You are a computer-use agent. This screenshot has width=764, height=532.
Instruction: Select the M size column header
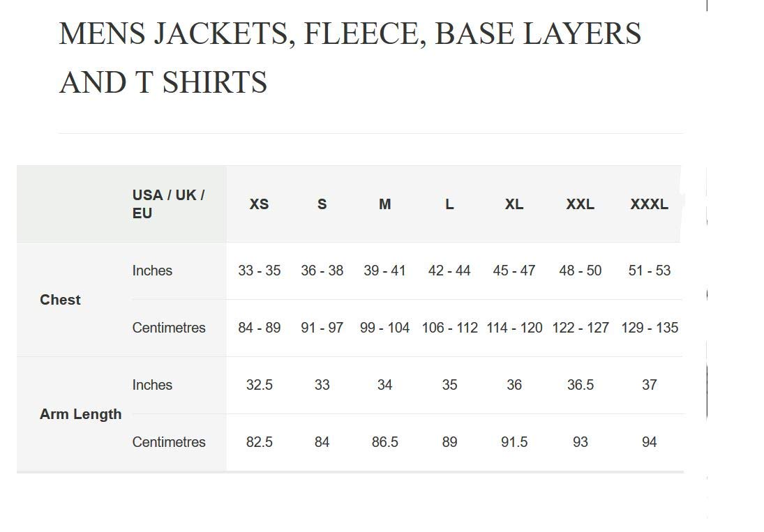[384, 204]
